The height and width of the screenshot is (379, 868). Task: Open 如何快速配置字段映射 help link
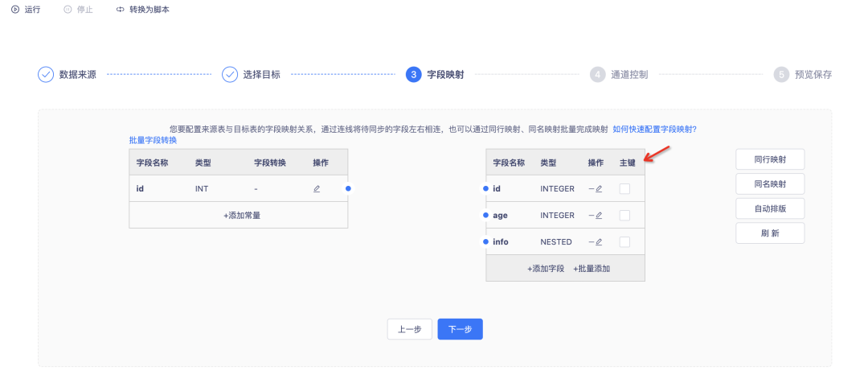(654, 129)
